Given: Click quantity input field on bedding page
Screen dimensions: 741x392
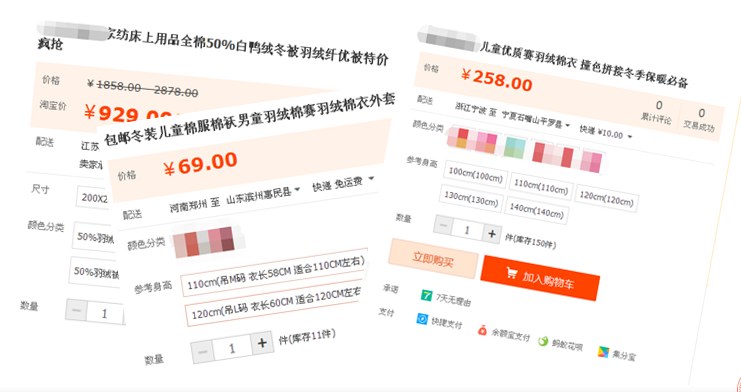Looking at the screenshot, I should tap(105, 314).
